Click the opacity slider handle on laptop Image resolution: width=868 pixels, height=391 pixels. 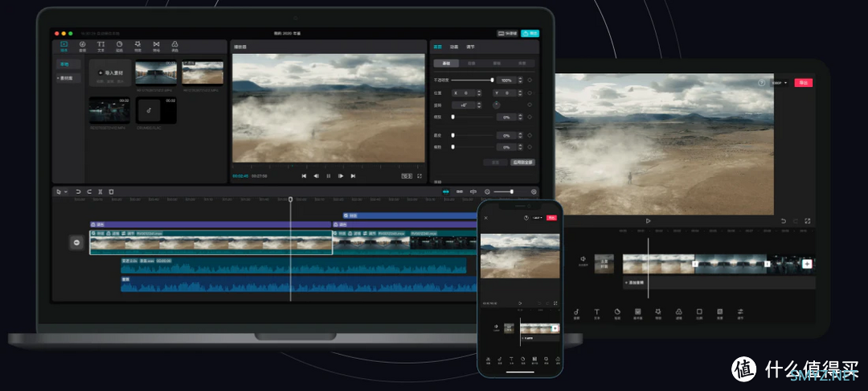(492, 80)
